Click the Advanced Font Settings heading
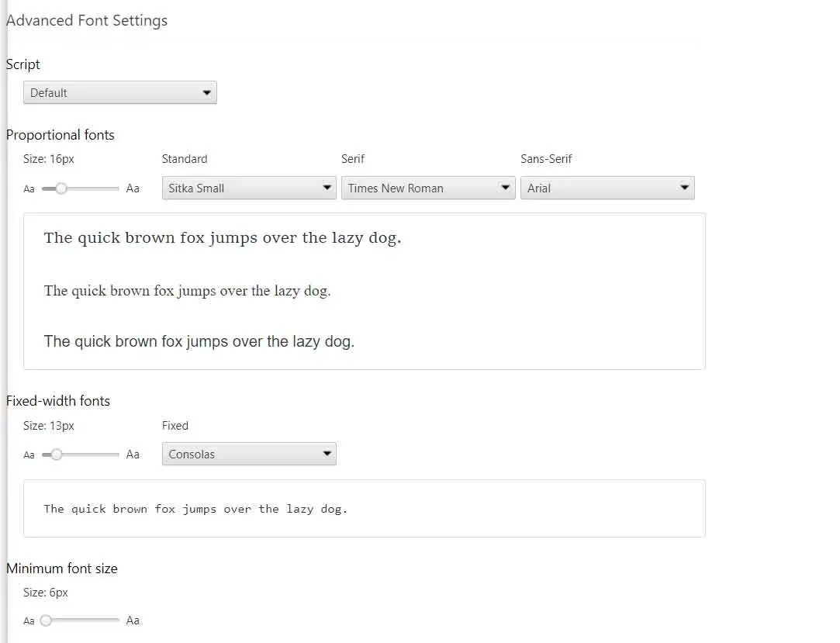This screenshot has width=840, height=643. coord(87,21)
